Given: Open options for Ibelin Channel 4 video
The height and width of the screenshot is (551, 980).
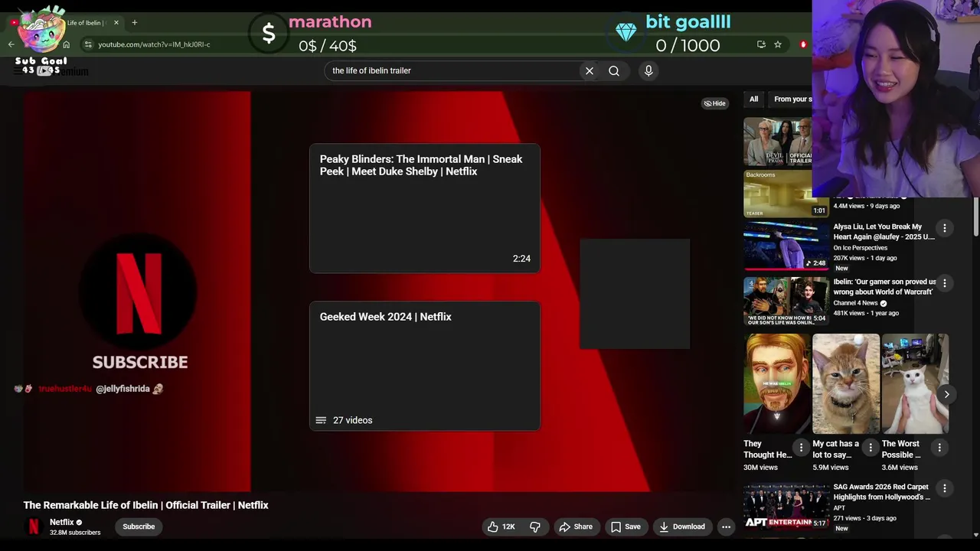Looking at the screenshot, I should (x=945, y=283).
